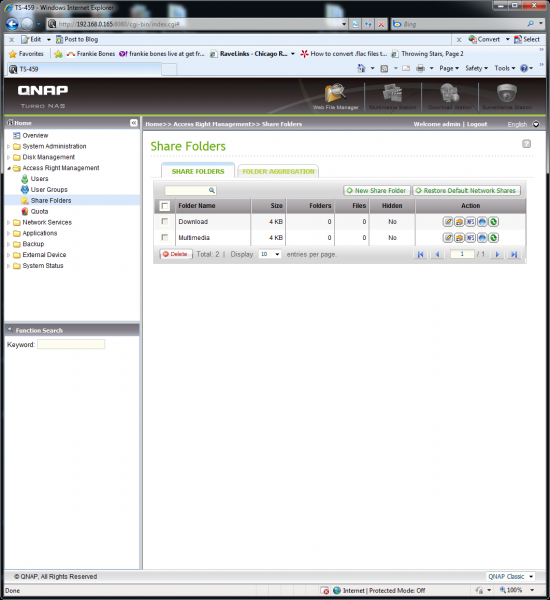The width and height of the screenshot is (550, 600).
Task: Collapse the Home sidebar panel
Action: click(x=134, y=123)
